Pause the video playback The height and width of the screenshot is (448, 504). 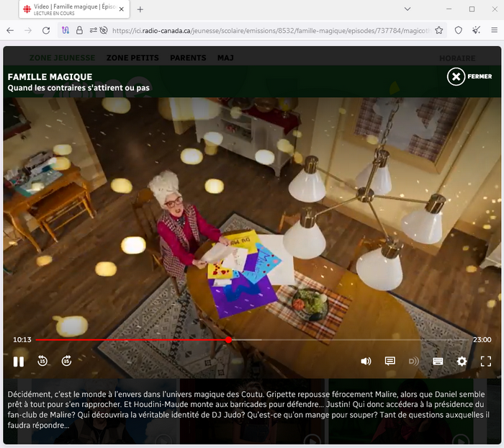(x=19, y=361)
